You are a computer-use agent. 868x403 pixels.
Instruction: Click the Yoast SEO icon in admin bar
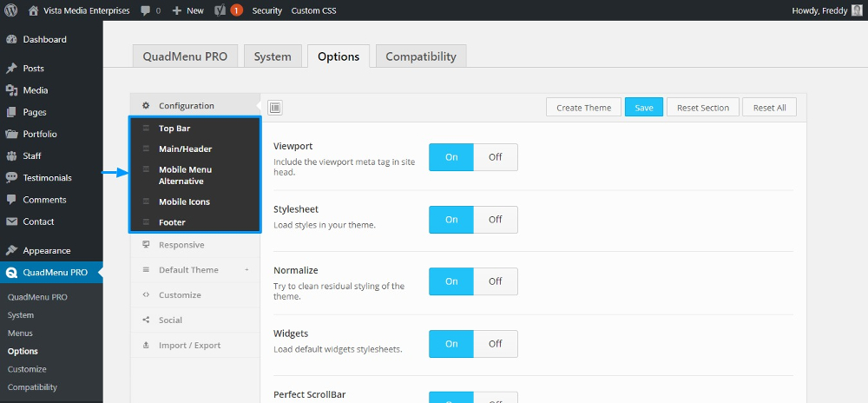220,10
